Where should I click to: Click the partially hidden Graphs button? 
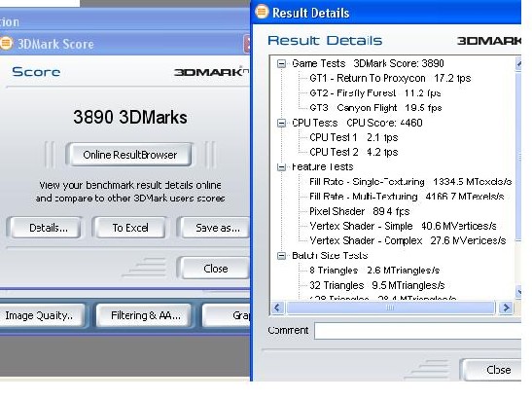[227, 315]
